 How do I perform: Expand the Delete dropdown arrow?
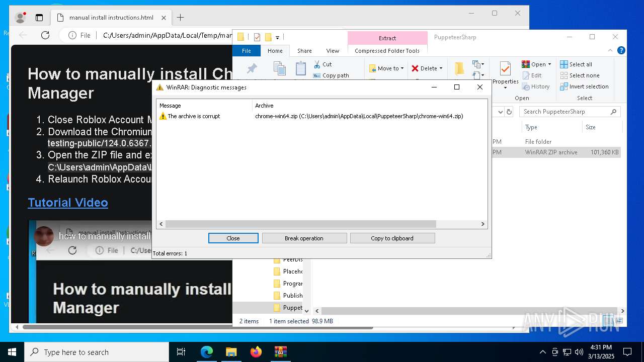pyautogui.click(x=441, y=68)
